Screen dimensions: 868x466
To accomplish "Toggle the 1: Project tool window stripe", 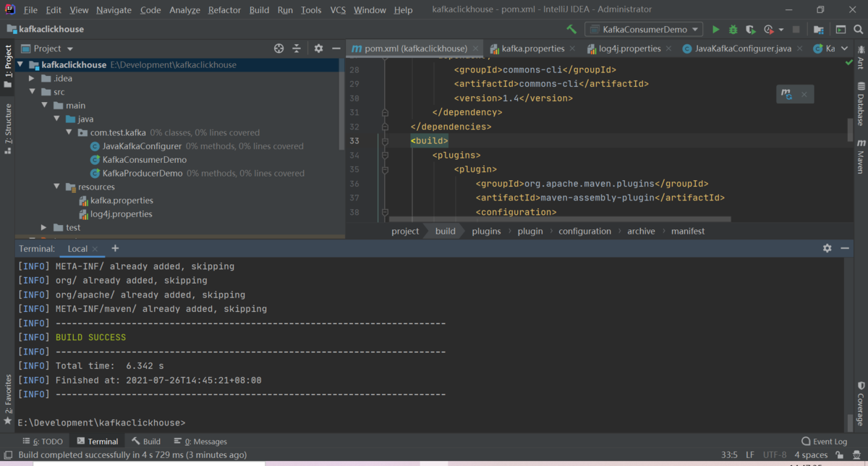I will tap(8, 67).
